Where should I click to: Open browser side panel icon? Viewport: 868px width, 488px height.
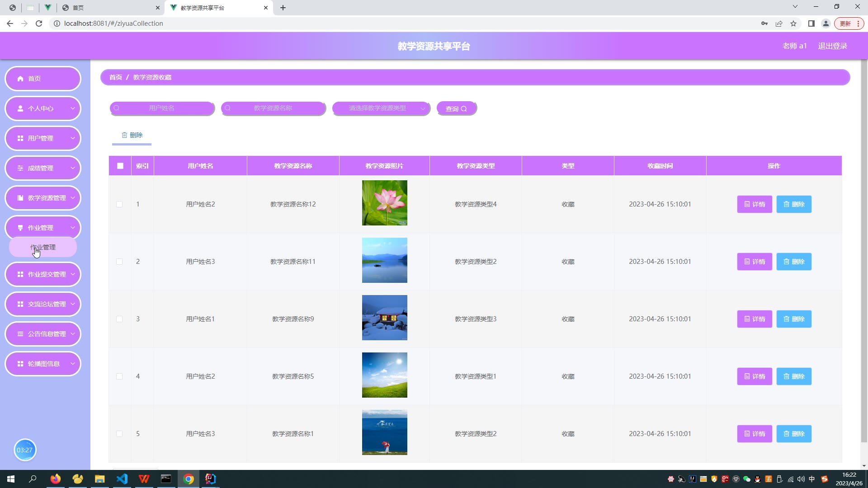(811, 23)
